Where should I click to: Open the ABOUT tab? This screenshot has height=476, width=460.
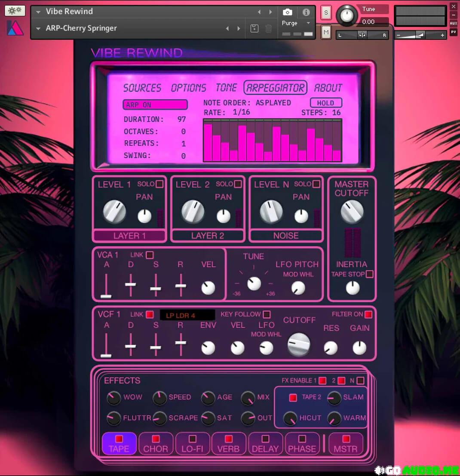tap(328, 88)
